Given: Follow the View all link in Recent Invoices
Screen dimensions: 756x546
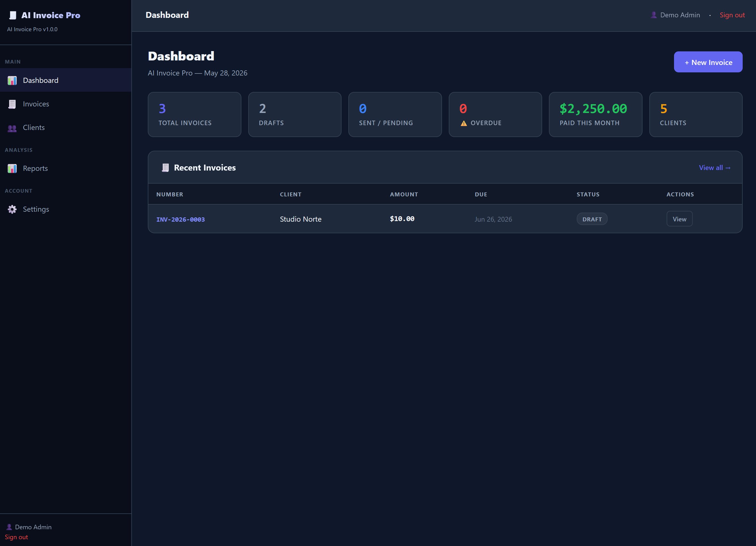Looking at the screenshot, I should pos(715,168).
